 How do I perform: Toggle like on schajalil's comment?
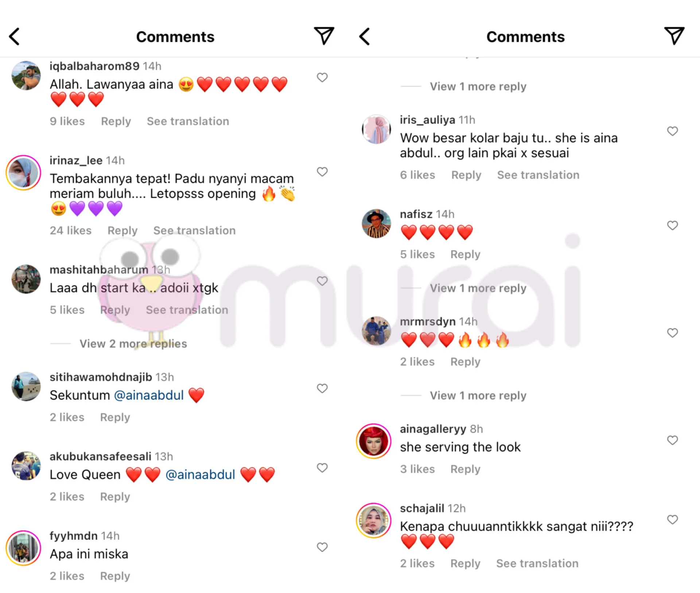(x=672, y=520)
